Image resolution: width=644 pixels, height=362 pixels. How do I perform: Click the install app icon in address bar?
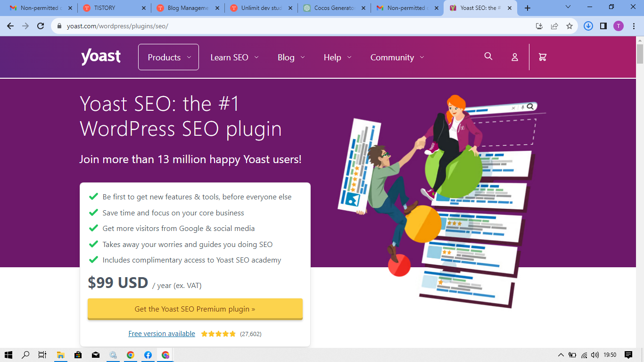(x=539, y=26)
